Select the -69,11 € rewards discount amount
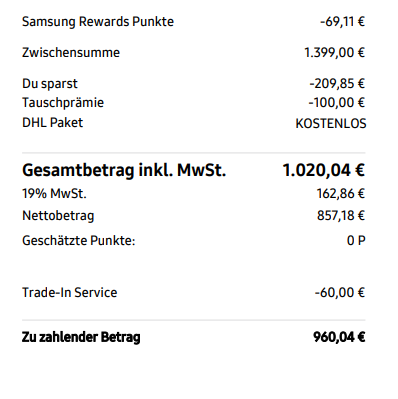 click(342, 22)
